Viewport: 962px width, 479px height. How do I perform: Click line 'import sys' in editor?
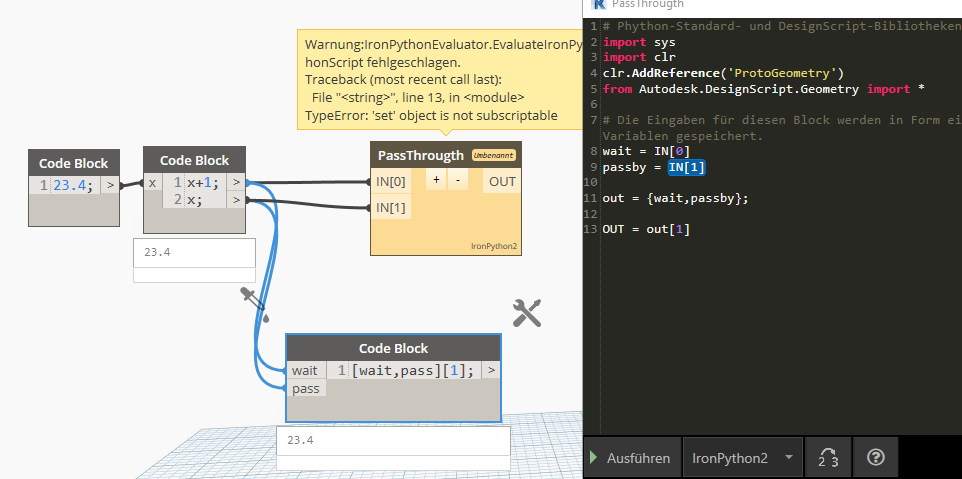point(639,42)
